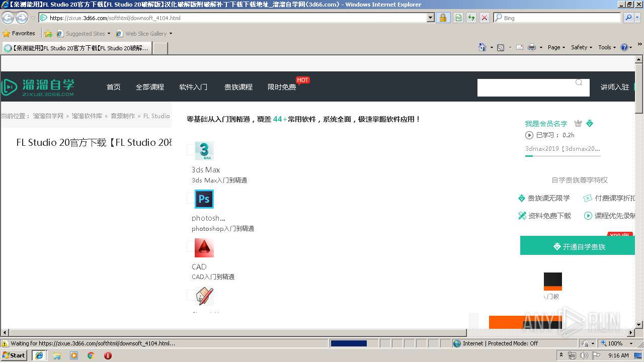Click the horizontal scrollbar right arrow
The image size is (644, 362).
631,333
